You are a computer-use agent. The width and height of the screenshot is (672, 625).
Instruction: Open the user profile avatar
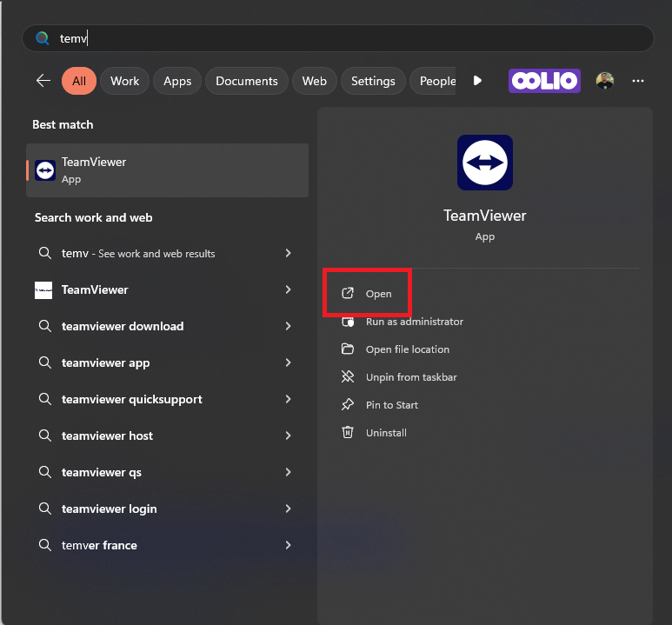[x=605, y=81]
